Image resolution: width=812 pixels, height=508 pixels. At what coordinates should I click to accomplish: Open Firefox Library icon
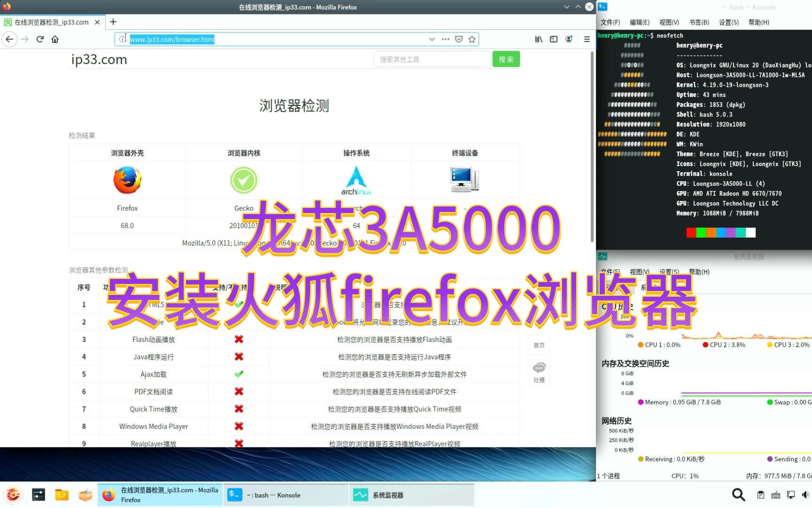[539, 39]
